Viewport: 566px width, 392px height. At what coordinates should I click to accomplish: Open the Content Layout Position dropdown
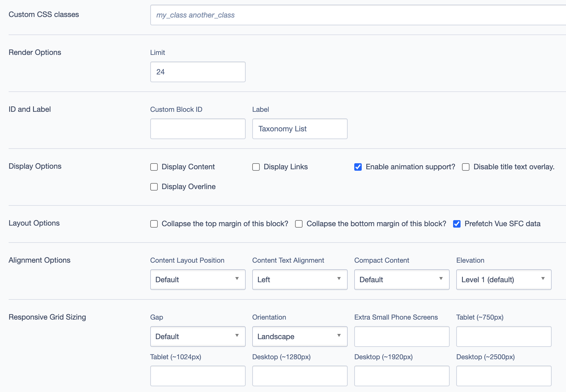[x=198, y=280]
